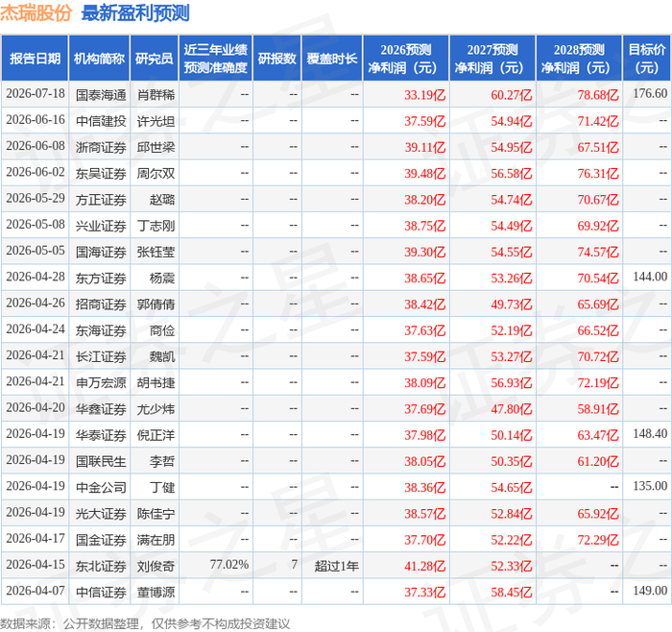Select the 覆盖时长 column header
The width and height of the screenshot is (672, 632).
click(x=332, y=59)
